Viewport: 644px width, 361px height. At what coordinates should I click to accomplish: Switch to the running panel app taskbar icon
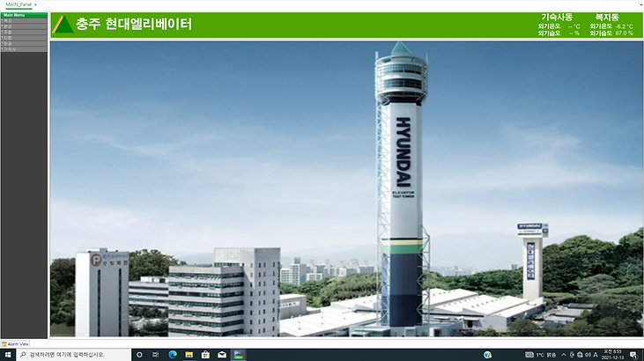pyautogui.click(x=239, y=355)
